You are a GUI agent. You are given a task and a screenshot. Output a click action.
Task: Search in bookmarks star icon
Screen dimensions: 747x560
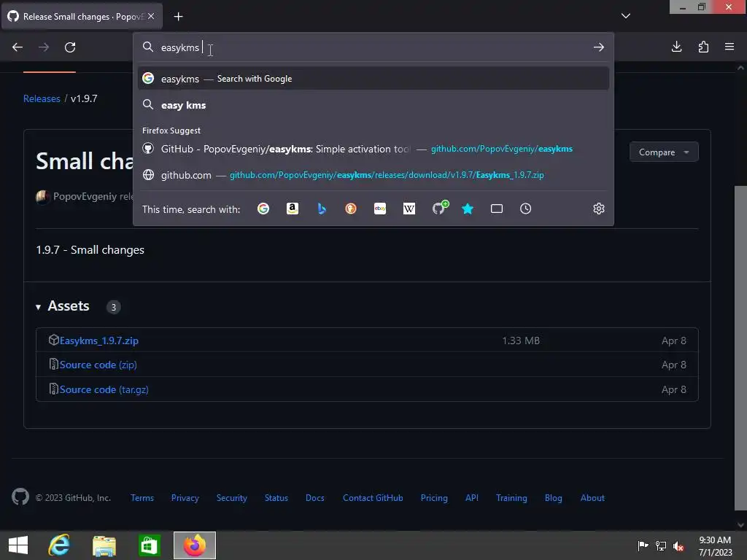tap(468, 209)
